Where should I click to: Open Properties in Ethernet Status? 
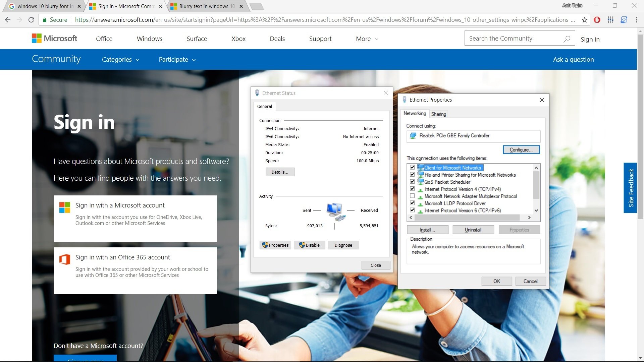click(275, 245)
